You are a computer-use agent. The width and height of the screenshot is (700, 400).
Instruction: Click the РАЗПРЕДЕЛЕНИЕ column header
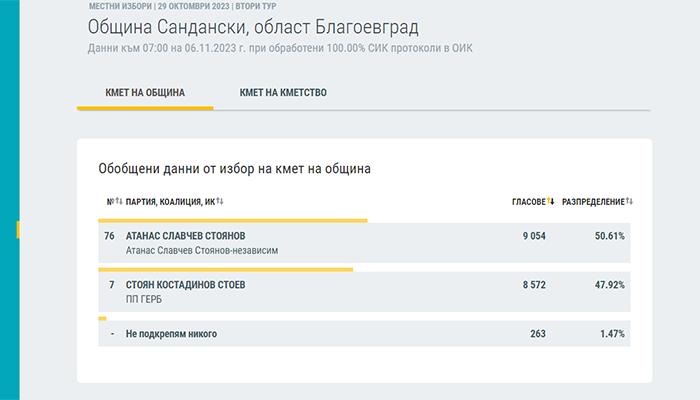[x=593, y=202]
